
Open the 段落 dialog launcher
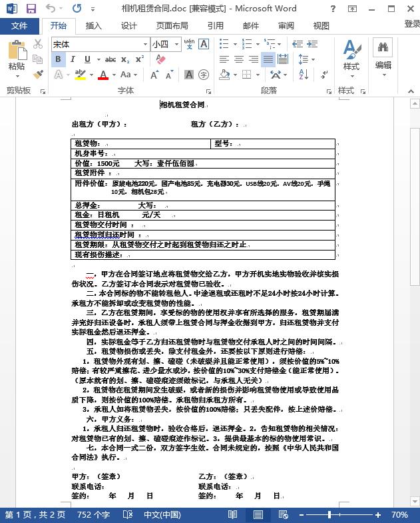tap(329, 91)
